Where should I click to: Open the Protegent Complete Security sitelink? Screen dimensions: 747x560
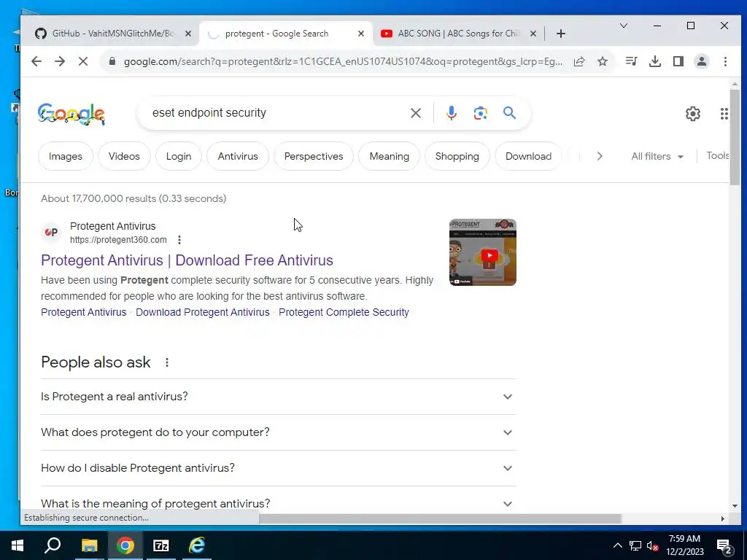point(344,312)
